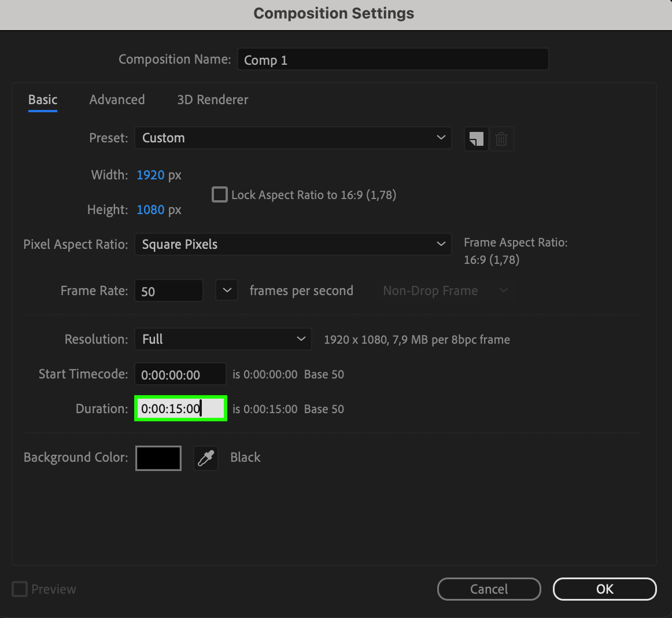Click the Cancel button
672x618 pixels.
(489, 589)
